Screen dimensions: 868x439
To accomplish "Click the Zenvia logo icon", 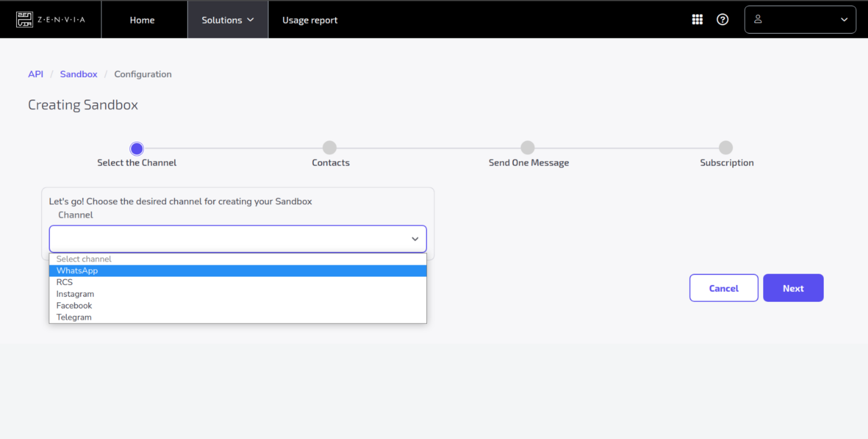I will 25,20.
